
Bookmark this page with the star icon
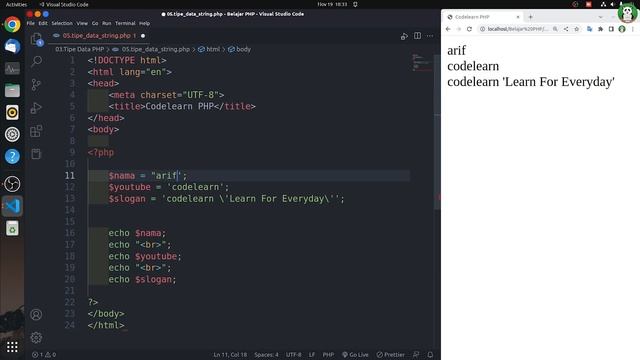tap(577, 29)
